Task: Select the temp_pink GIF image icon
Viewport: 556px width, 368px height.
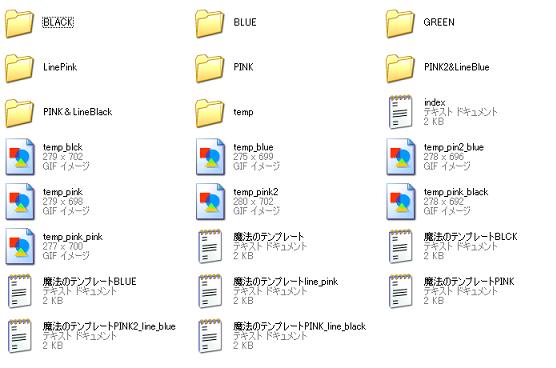Action: 20,201
